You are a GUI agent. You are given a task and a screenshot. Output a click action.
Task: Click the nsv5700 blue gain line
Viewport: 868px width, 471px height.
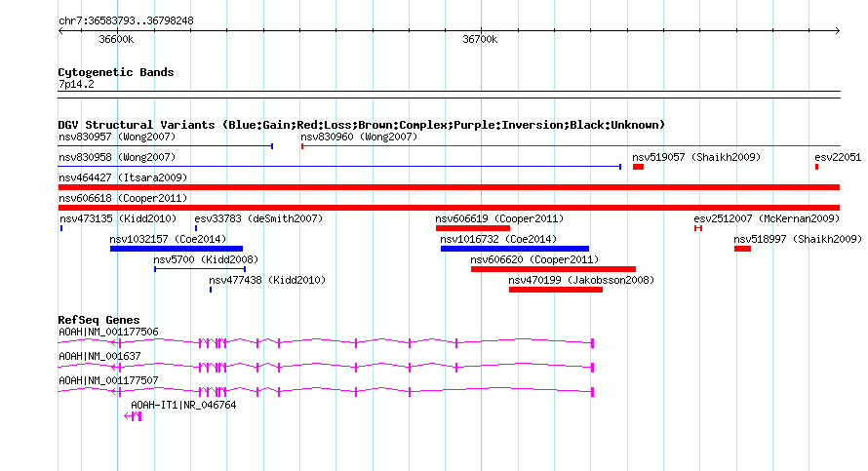point(200,269)
